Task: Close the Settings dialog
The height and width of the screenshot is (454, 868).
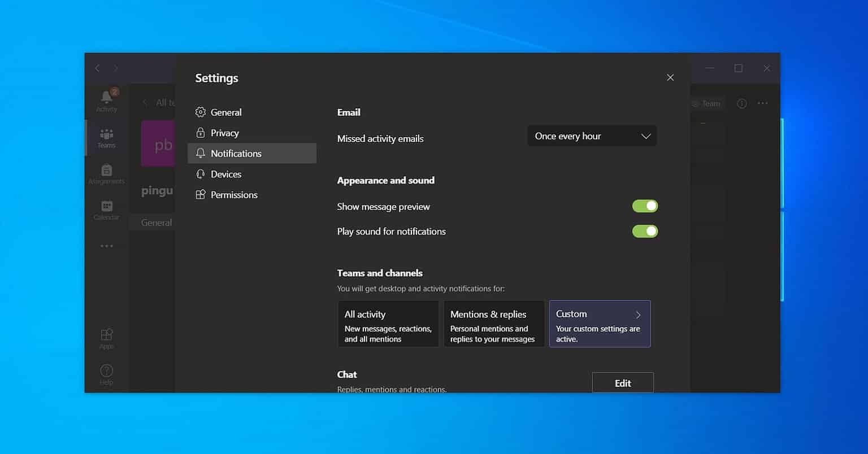Action: click(670, 77)
